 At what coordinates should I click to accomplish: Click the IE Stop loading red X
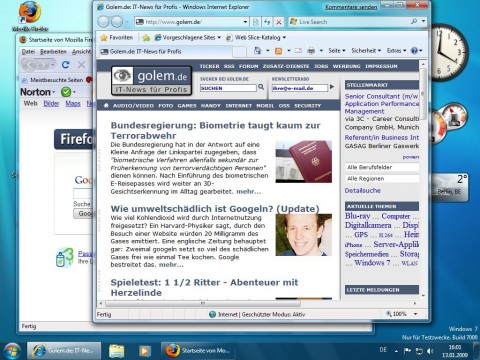pos(279,22)
